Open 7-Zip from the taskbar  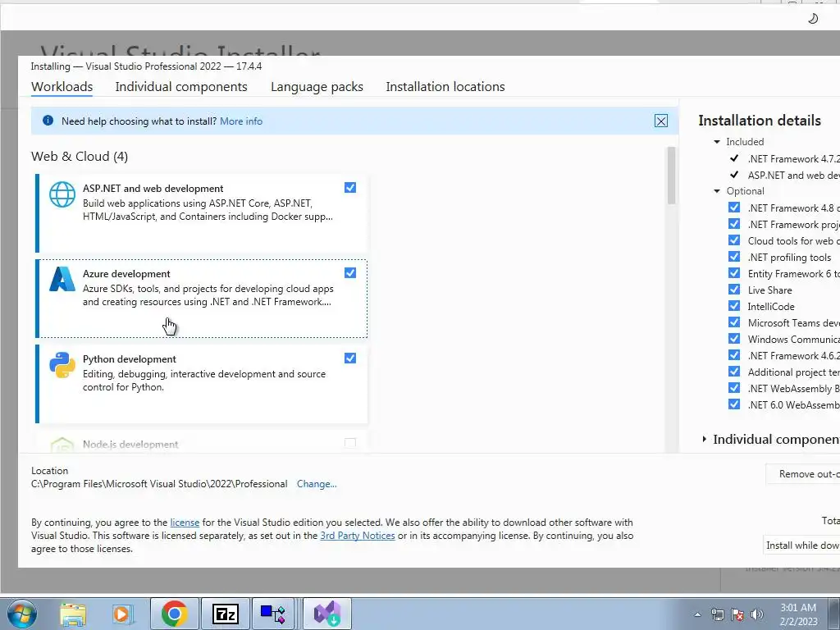point(225,614)
